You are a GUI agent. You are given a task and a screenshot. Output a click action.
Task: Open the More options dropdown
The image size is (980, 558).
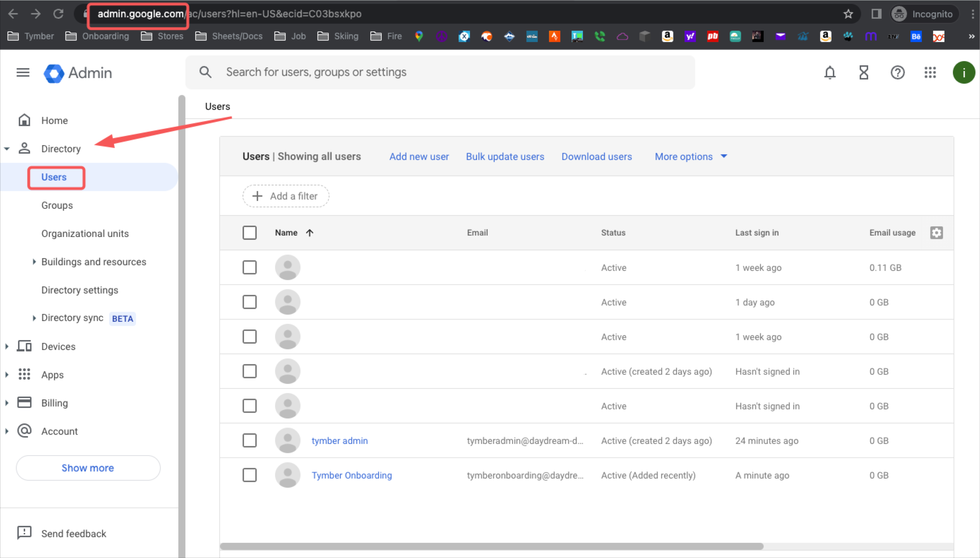(x=691, y=156)
